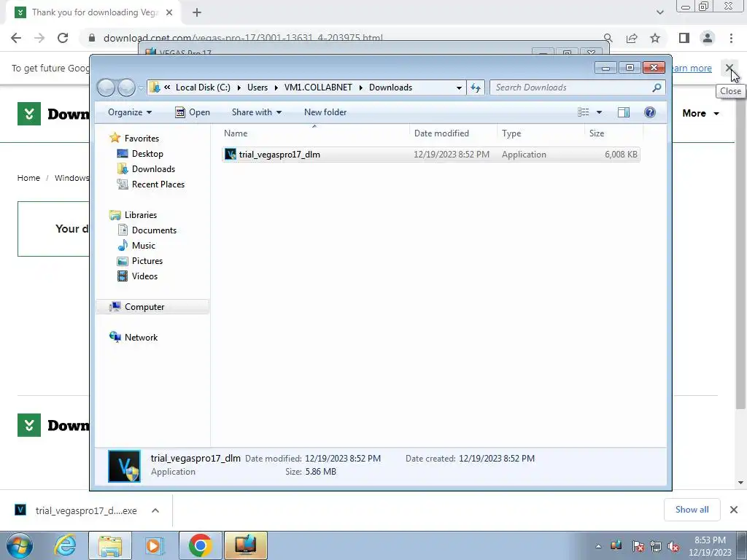This screenshot has height=560, width=747.
Task: Open Explorer help icon
Action: pyautogui.click(x=650, y=112)
